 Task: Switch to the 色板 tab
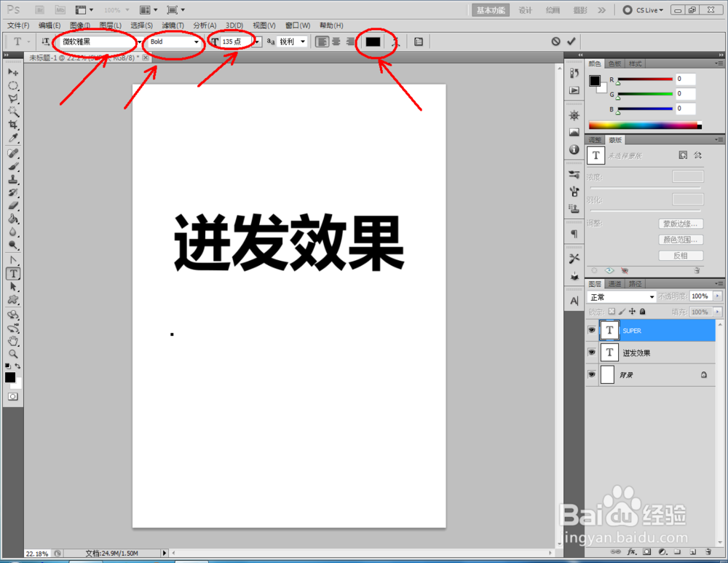pos(614,63)
